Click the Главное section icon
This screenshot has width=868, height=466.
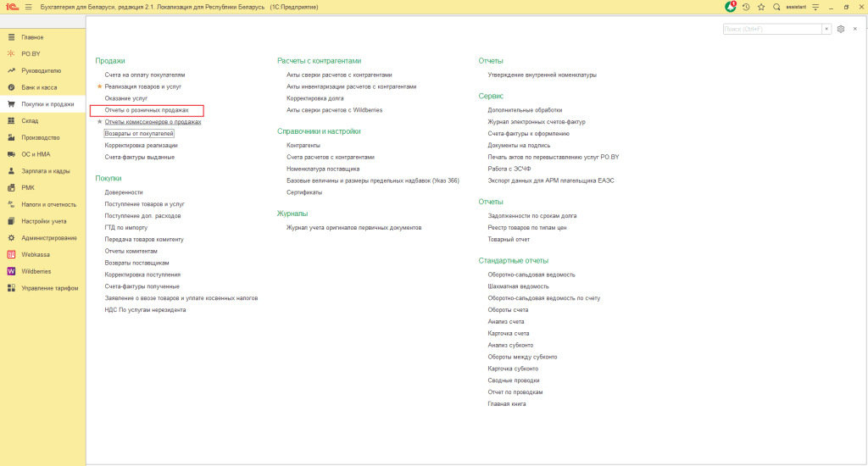pyautogui.click(x=11, y=37)
